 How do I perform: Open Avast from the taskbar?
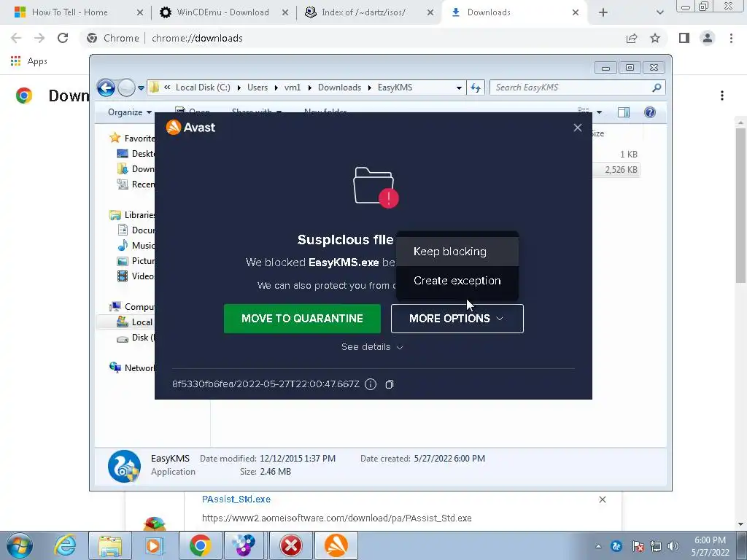coord(336,545)
